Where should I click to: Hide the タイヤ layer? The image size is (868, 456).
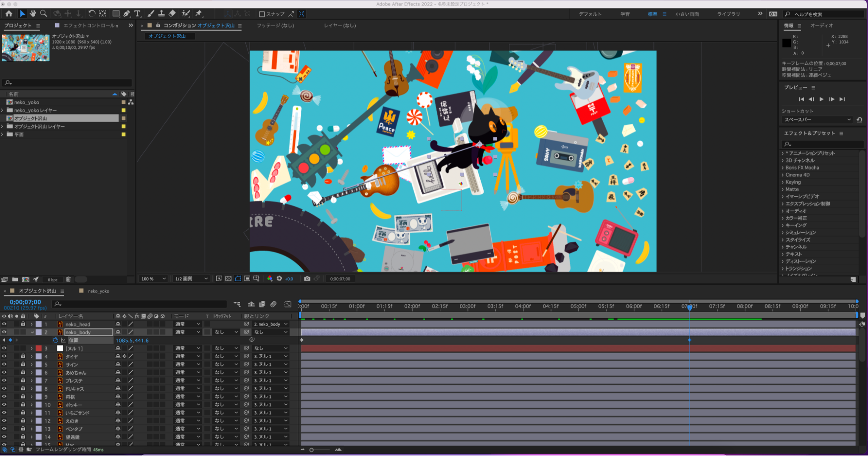pyautogui.click(x=4, y=357)
